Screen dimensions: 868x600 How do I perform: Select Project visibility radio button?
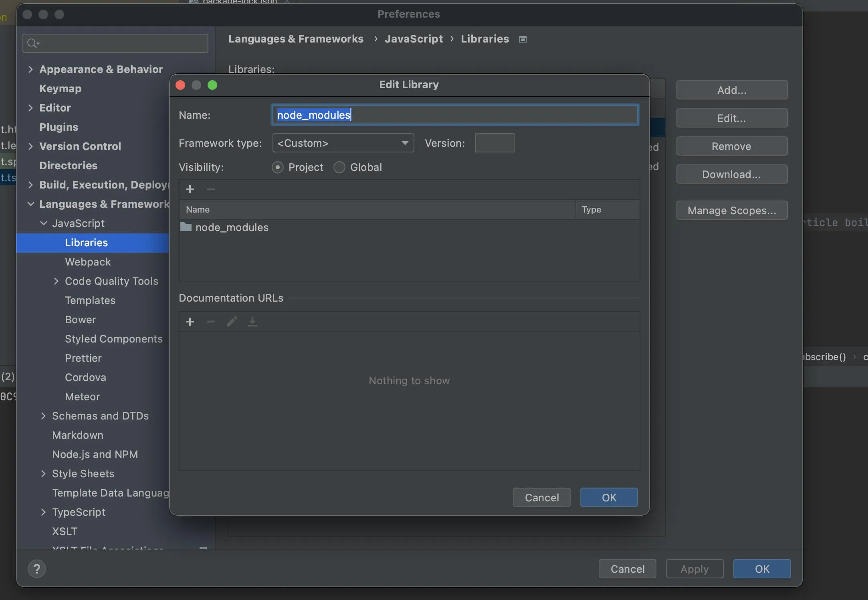coord(277,167)
